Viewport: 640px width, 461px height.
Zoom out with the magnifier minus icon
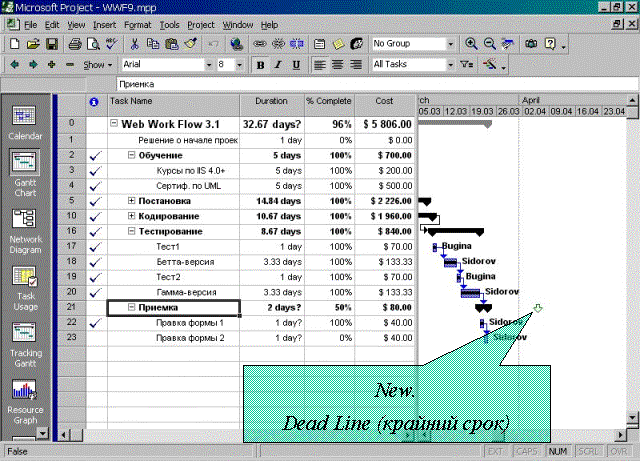click(489, 44)
